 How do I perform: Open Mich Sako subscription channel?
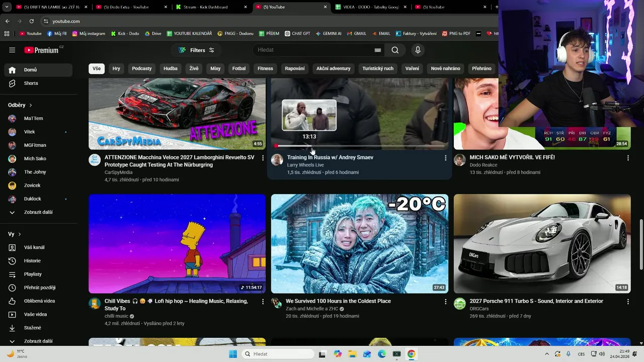click(38, 158)
